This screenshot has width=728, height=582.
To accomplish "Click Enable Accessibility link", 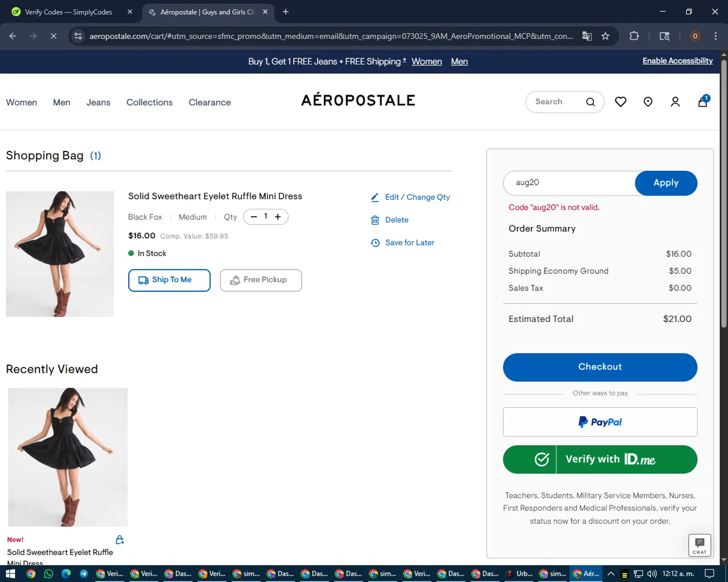I will [x=678, y=61].
